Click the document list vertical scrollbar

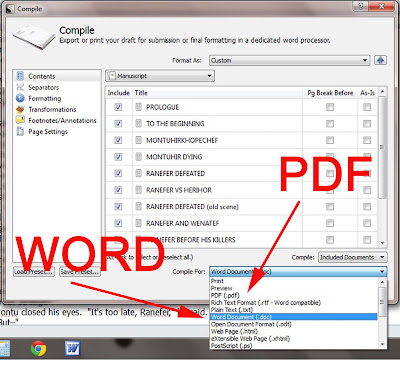pyautogui.click(x=382, y=167)
